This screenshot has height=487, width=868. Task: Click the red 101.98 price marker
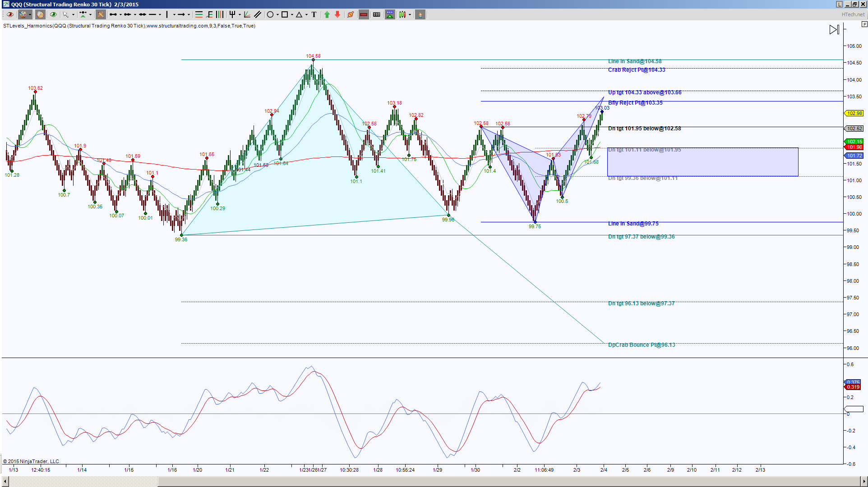854,147
